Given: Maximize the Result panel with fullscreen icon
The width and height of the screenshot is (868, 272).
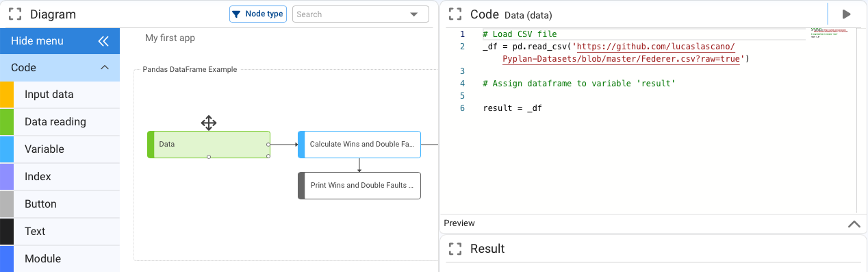Looking at the screenshot, I should (x=455, y=249).
